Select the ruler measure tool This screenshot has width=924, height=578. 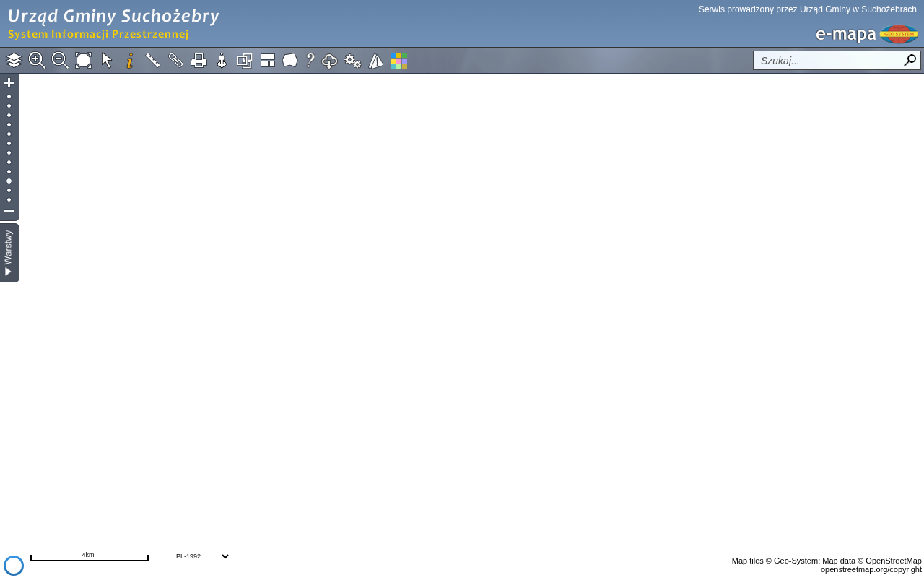pos(152,61)
